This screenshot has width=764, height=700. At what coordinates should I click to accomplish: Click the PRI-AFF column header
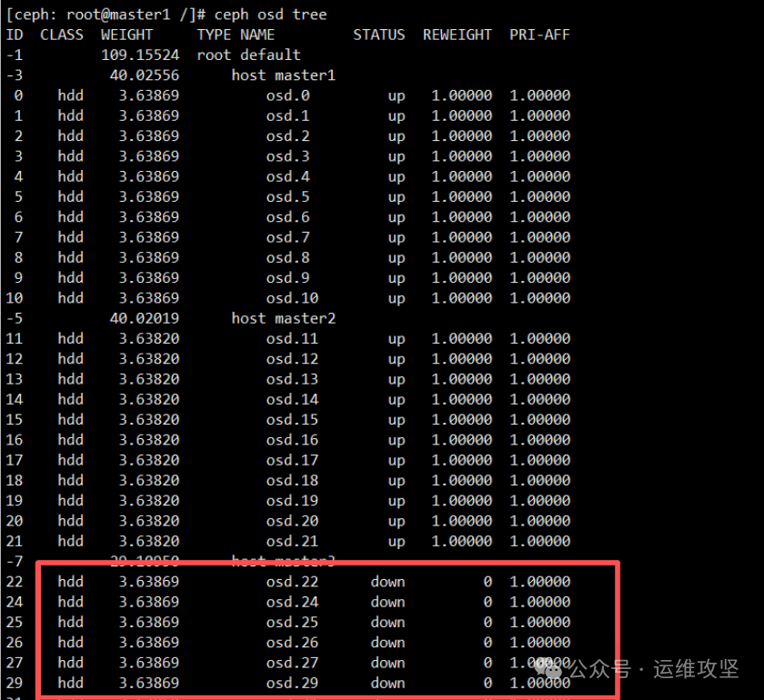pyautogui.click(x=539, y=35)
